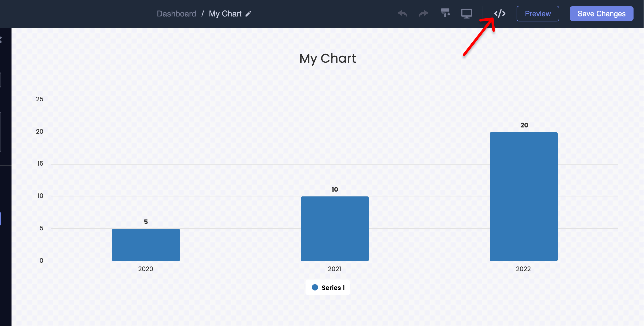644x326 pixels.
Task: Select the 2022 bar
Action: point(523,196)
